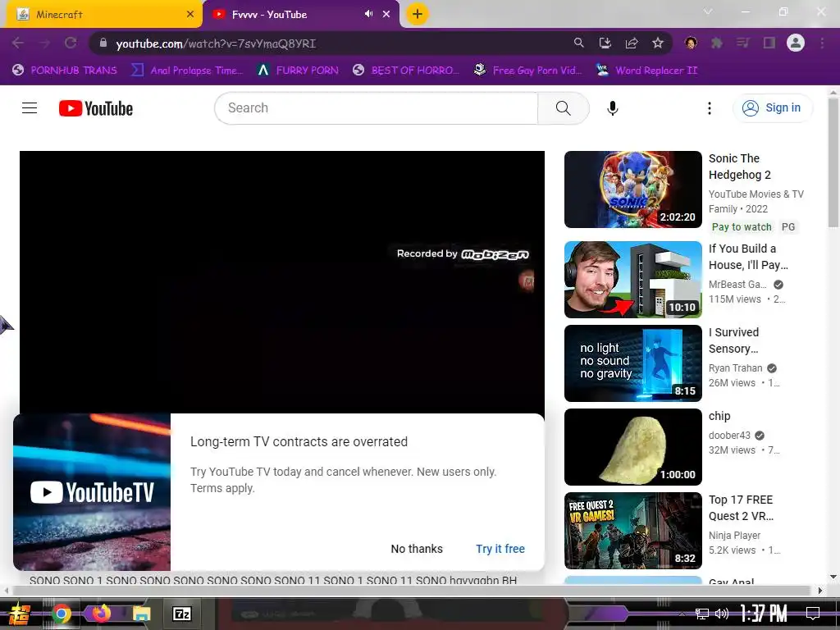
Task: Install app icon in address bar
Action: pos(605,43)
